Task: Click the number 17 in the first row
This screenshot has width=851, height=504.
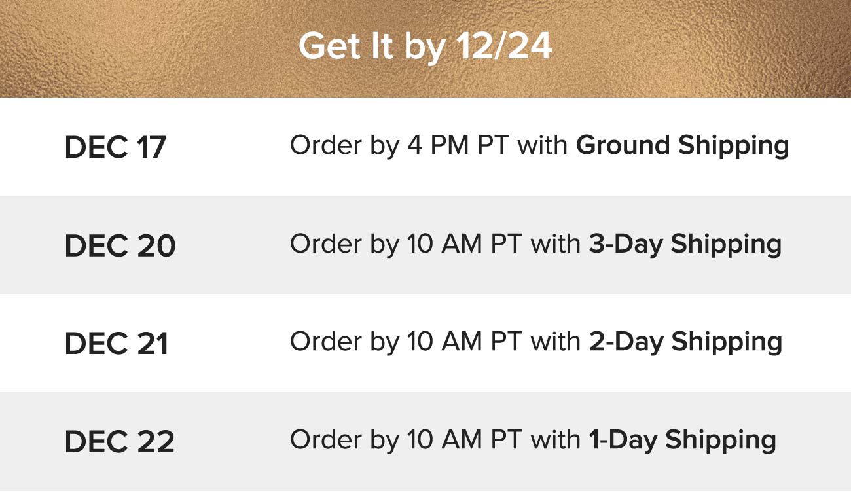Action: pyautogui.click(x=152, y=147)
